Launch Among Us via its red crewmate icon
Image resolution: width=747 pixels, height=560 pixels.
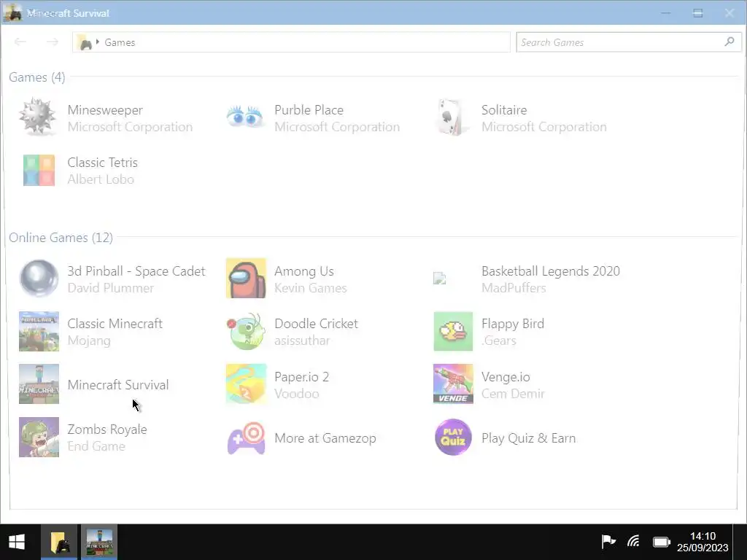coord(246,278)
